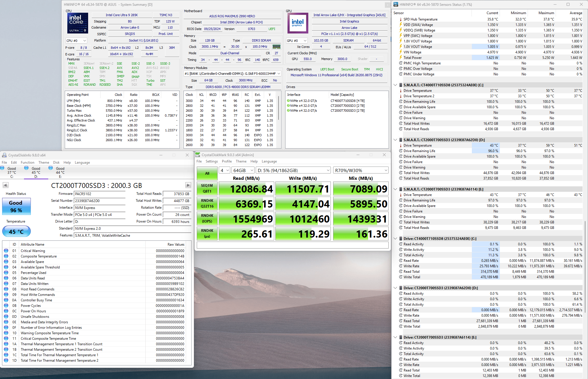Screen dimensions: 588x379
Task: Open the CPU #0 selector dropdown
Action: tap(76, 41)
